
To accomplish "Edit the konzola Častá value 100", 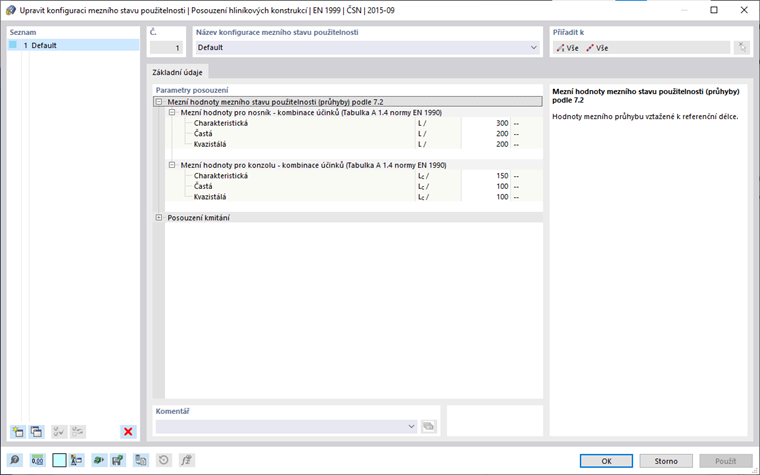I will click(486, 187).
